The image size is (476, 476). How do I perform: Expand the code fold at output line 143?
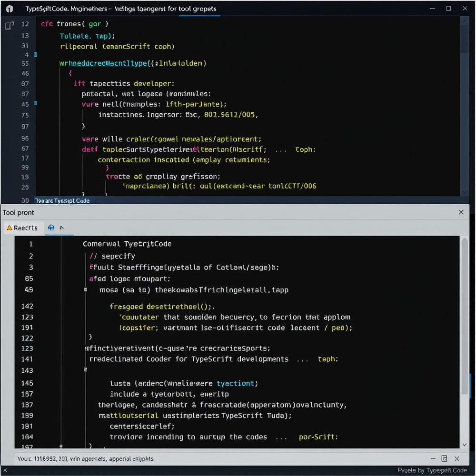click(x=86, y=369)
